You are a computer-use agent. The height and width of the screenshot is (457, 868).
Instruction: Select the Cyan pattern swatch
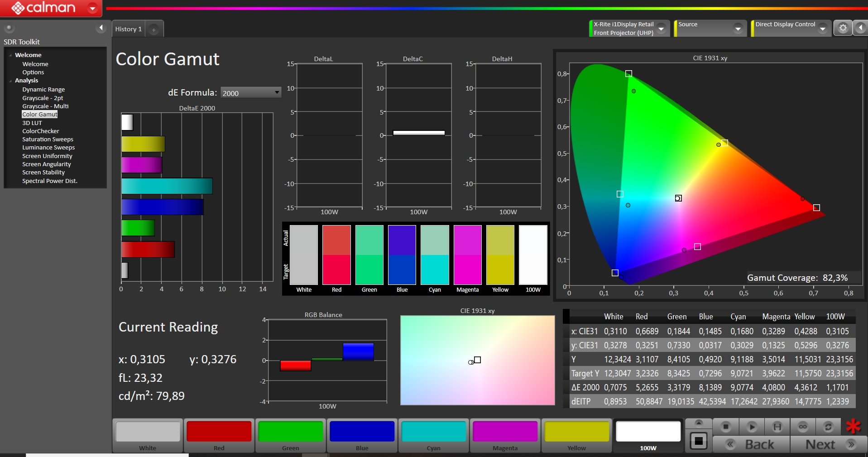[433, 435]
